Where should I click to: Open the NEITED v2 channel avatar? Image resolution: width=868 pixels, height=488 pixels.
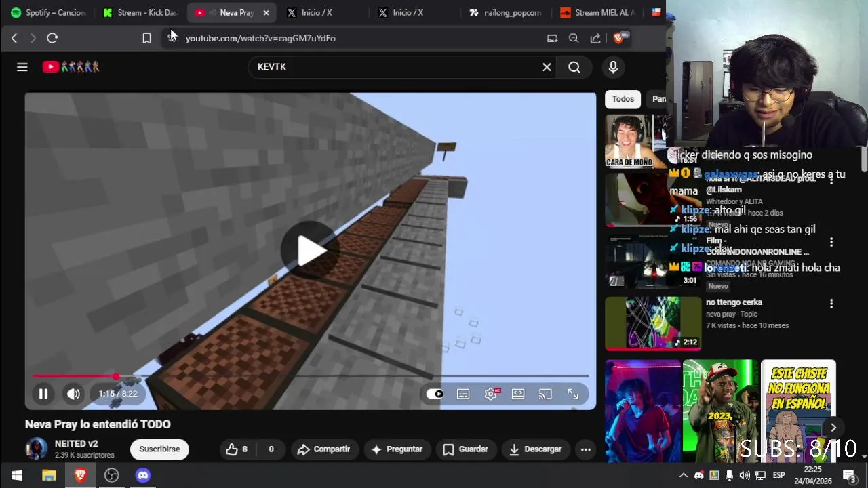[x=37, y=449]
